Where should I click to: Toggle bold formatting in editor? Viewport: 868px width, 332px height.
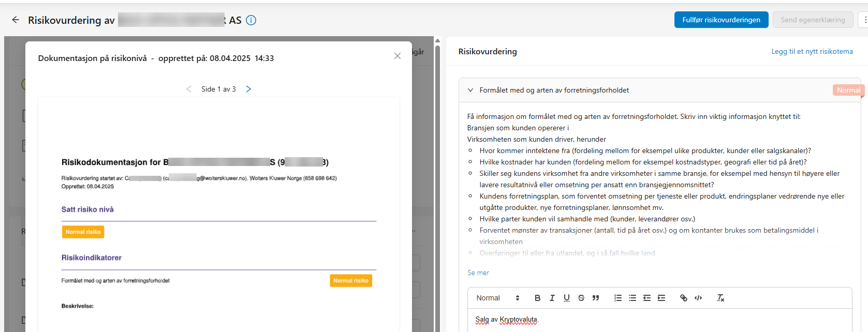click(537, 298)
